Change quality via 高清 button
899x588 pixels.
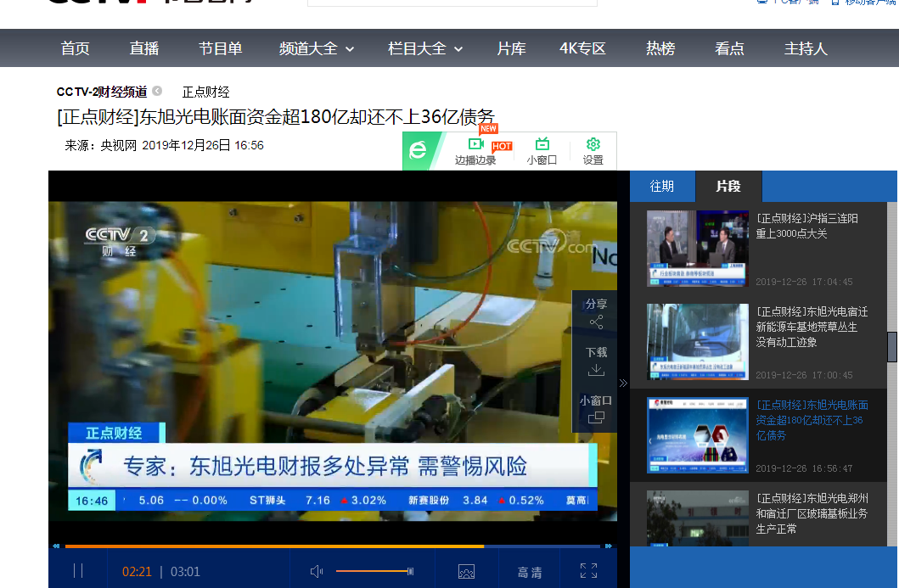(x=529, y=572)
